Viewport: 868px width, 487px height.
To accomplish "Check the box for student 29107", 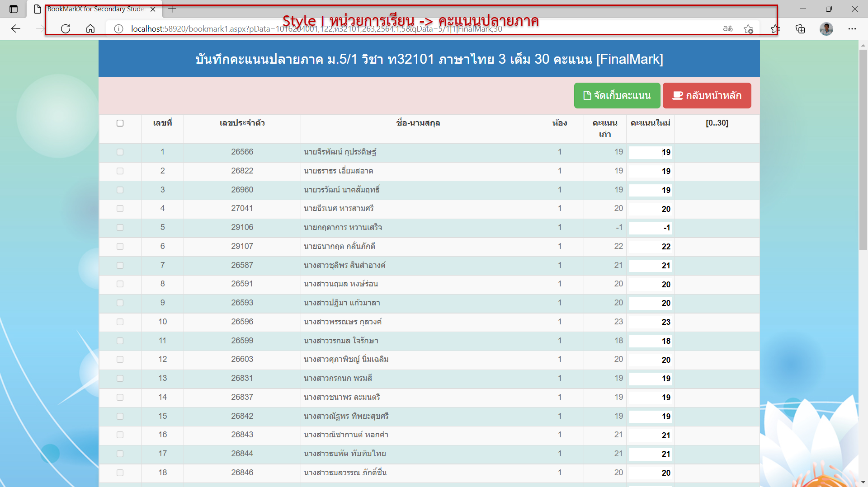I will click(120, 246).
